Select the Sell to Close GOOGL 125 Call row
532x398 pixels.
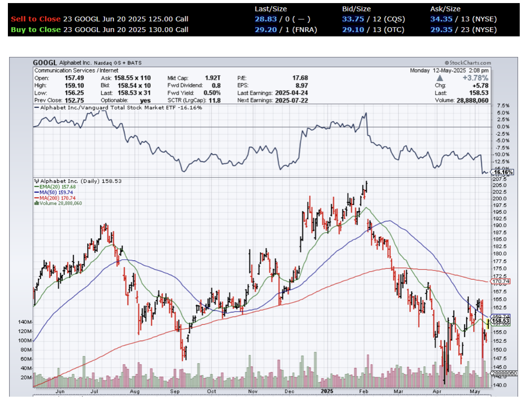99,19
